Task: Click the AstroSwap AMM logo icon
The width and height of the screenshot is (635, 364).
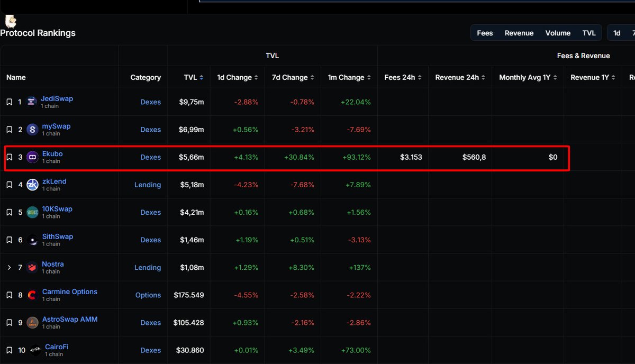Action: coord(32,323)
